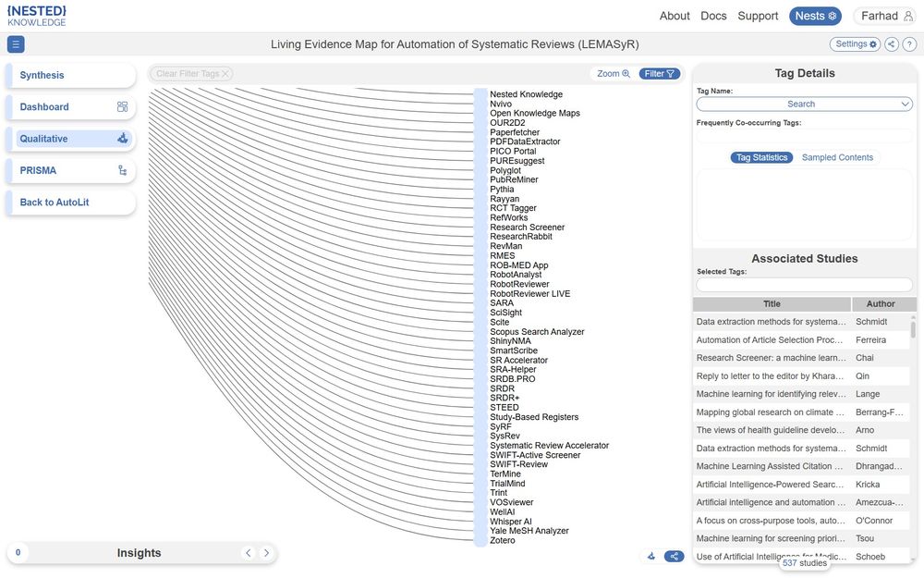Select the RobotReviewer LIVE tag
The image size is (924, 578).
[x=529, y=294]
